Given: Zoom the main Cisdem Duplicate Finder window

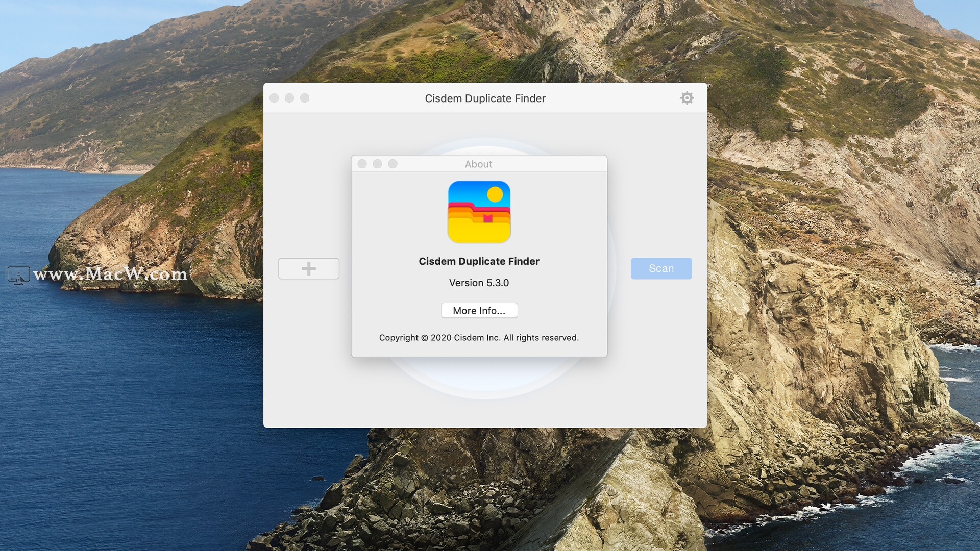Looking at the screenshot, I should [305, 98].
